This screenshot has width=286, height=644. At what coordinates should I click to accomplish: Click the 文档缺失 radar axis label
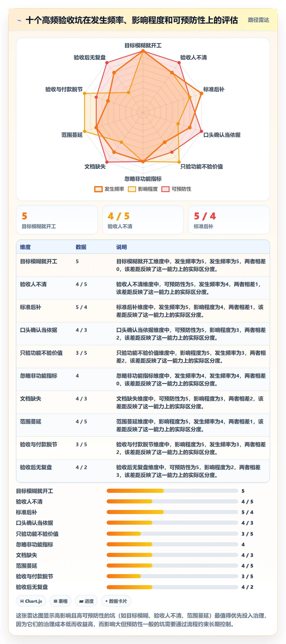click(x=95, y=167)
